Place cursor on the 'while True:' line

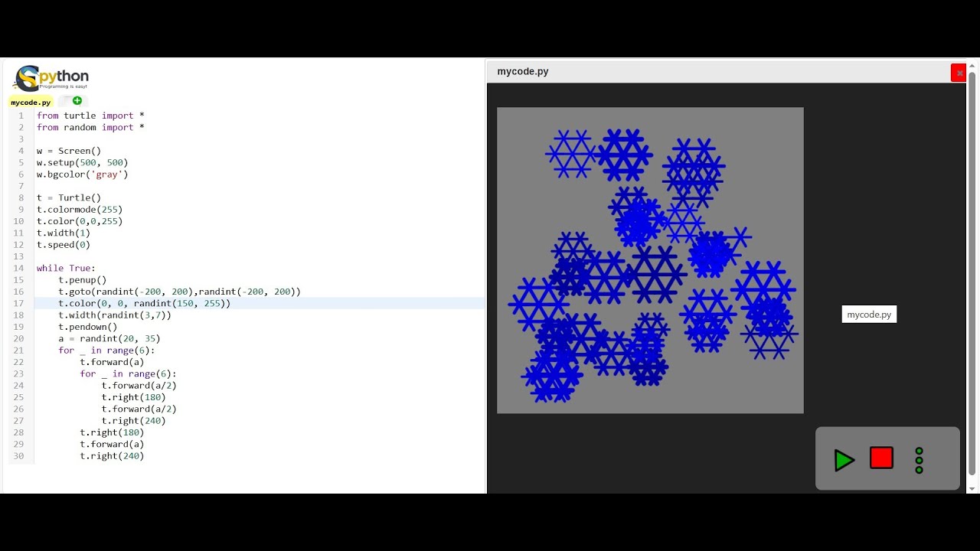tap(66, 269)
